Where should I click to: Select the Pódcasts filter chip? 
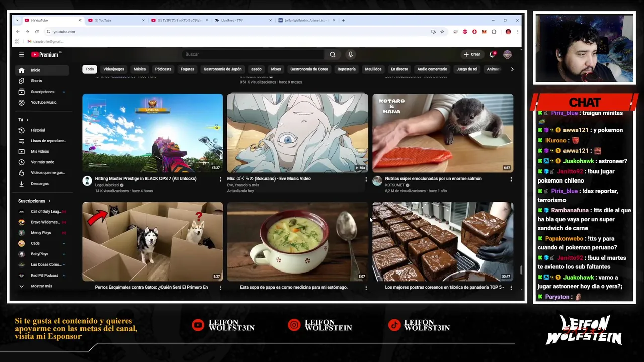click(163, 69)
